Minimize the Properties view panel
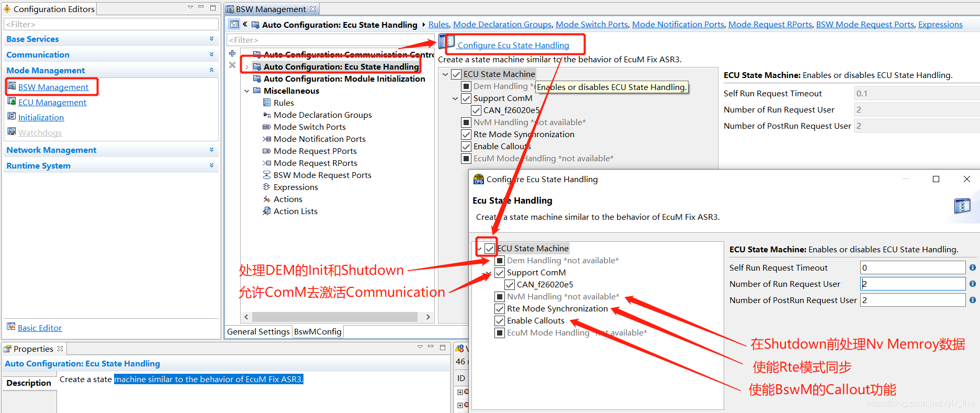 coord(431,347)
